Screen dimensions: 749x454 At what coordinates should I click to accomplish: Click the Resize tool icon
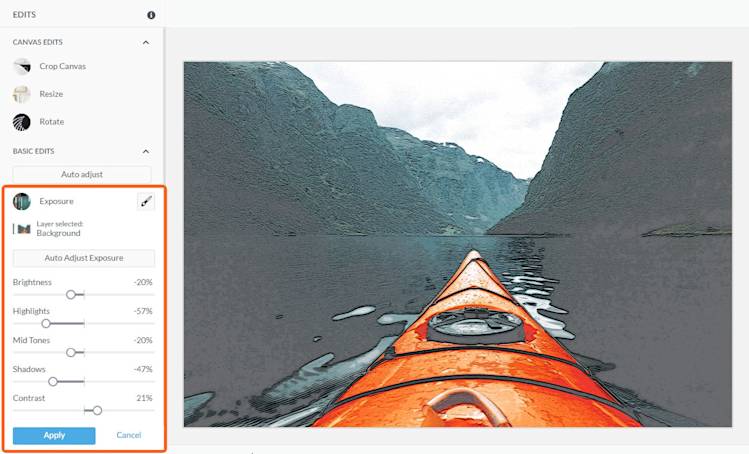pos(21,94)
